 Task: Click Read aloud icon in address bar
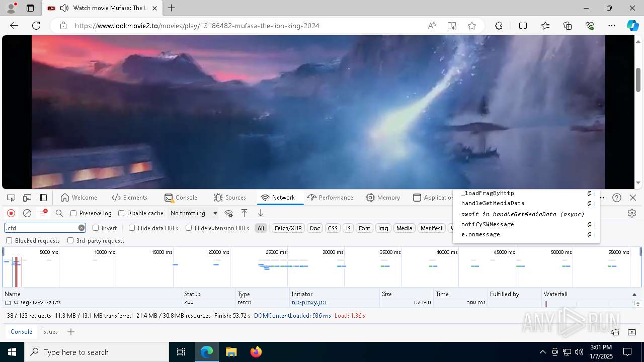[432, 26]
